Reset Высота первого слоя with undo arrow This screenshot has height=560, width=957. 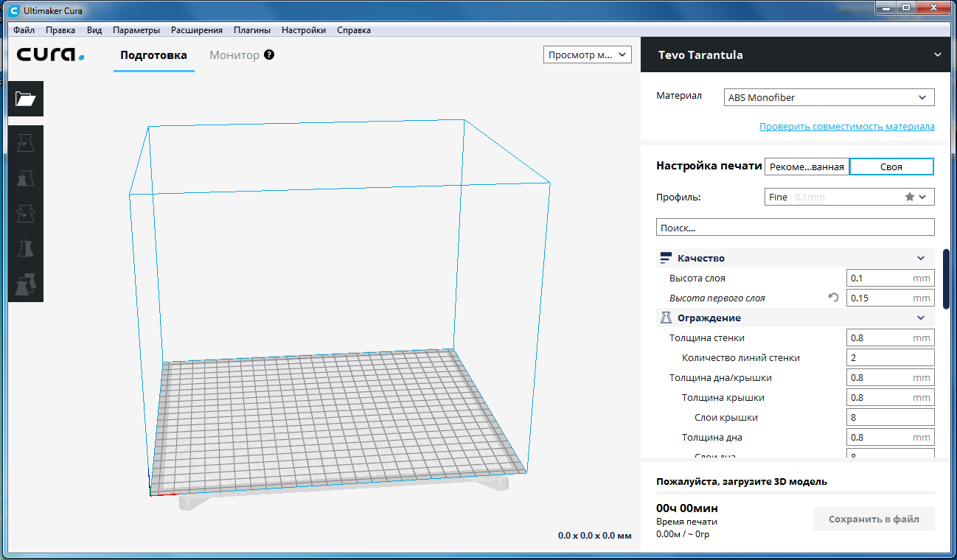(x=833, y=298)
